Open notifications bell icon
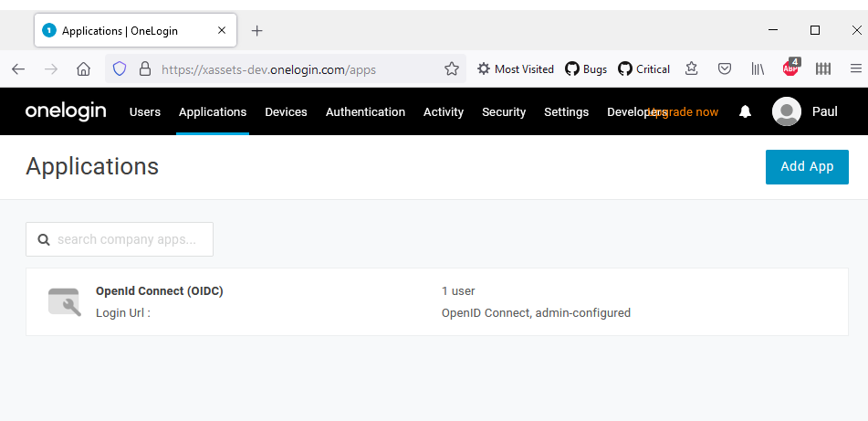Viewport: 868px width, 421px height. (745, 112)
